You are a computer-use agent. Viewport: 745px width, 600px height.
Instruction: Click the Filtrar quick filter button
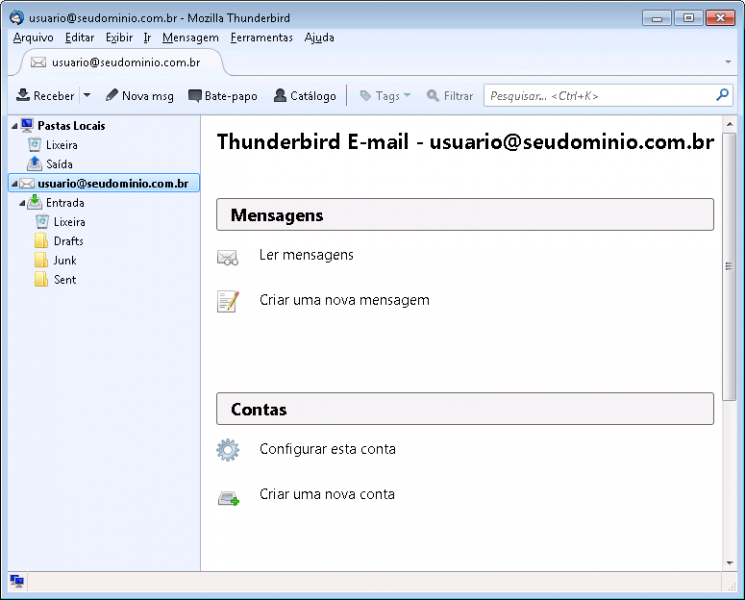coord(450,96)
